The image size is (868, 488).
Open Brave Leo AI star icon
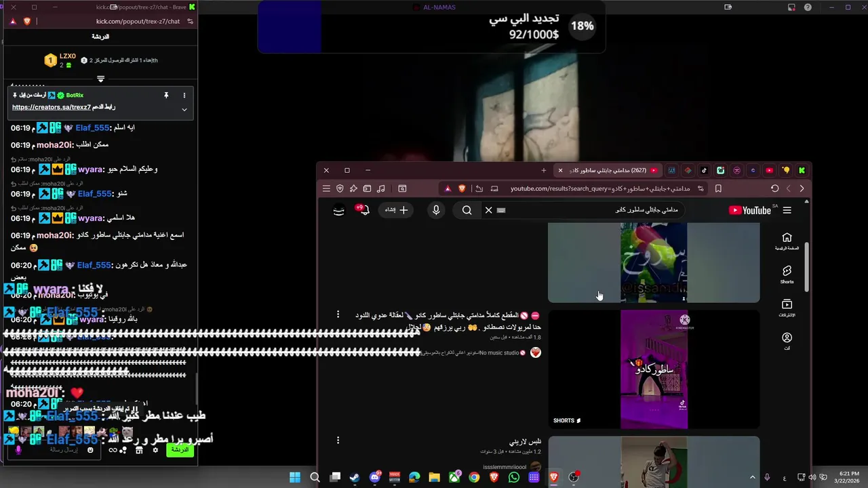pyautogui.click(x=353, y=188)
